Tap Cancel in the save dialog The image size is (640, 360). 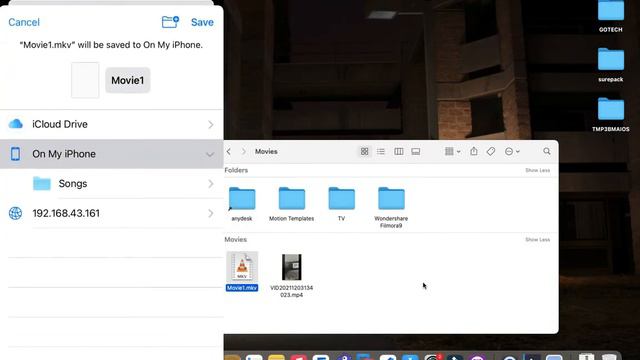point(24,22)
